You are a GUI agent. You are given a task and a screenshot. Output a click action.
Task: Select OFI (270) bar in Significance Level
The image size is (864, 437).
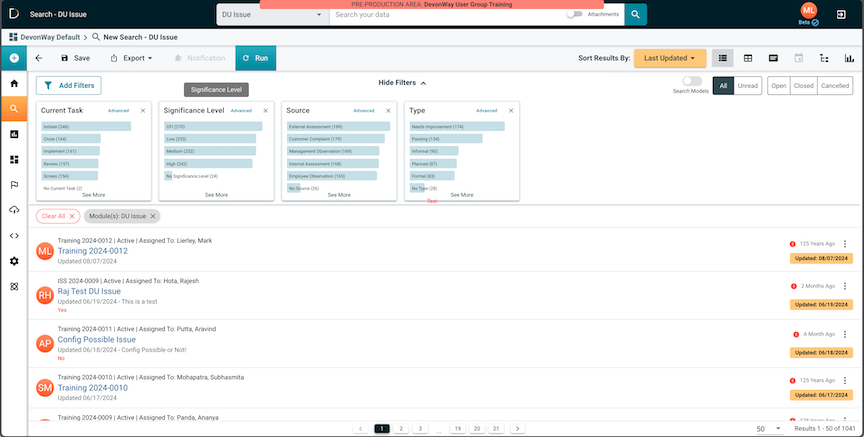213,126
